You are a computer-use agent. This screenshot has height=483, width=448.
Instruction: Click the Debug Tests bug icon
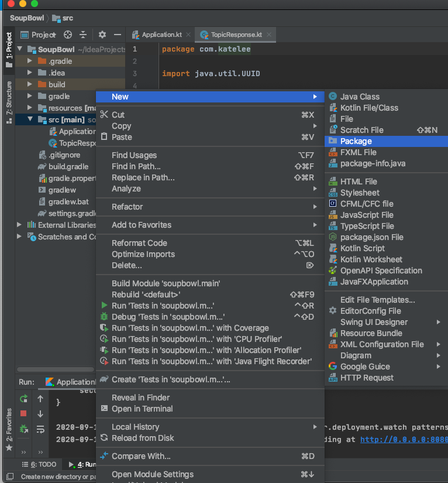[x=104, y=316]
